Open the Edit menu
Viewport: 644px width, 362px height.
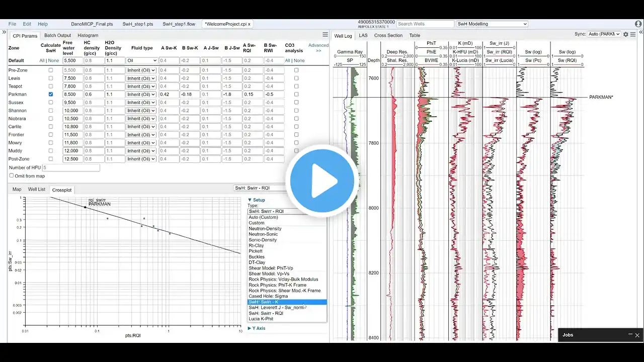pos(27,24)
